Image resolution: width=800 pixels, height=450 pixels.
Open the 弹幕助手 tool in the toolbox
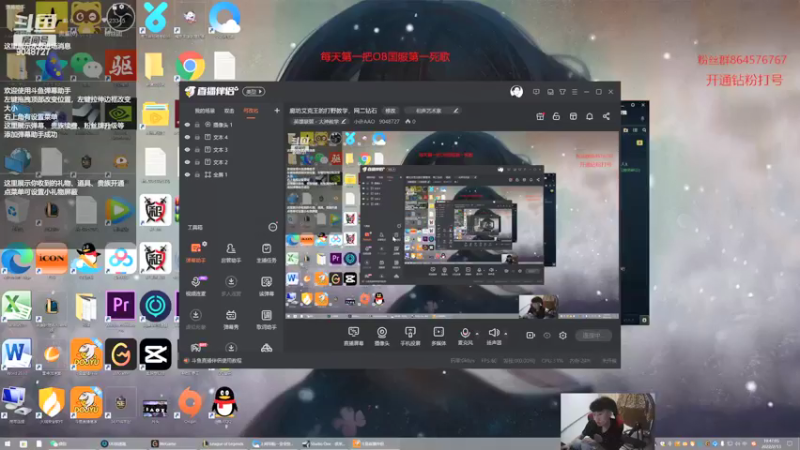(x=195, y=253)
